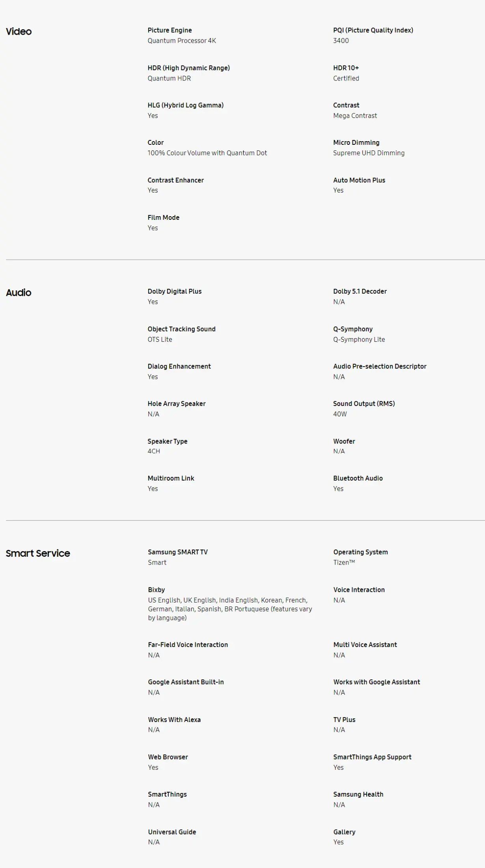Click the Mega Contrast value text

click(355, 116)
